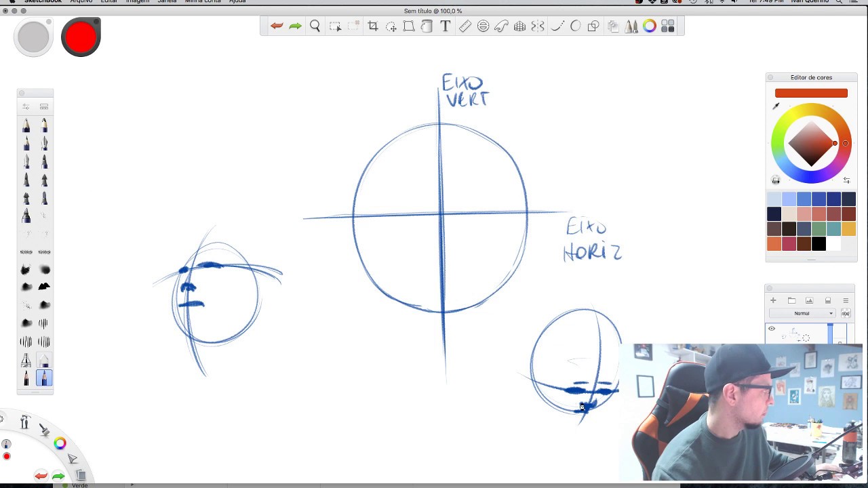This screenshot has height=488, width=868.
Task: Pick the yellow-orange swatch
Action: click(848, 229)
